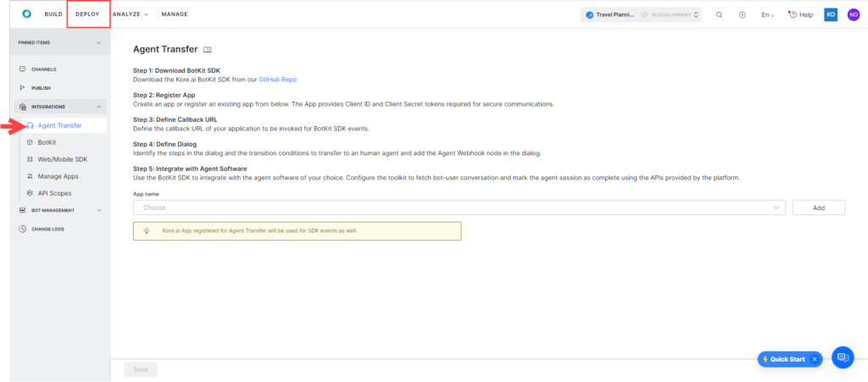Dismiss Quick Start with its X icon

tap(815, 359)
